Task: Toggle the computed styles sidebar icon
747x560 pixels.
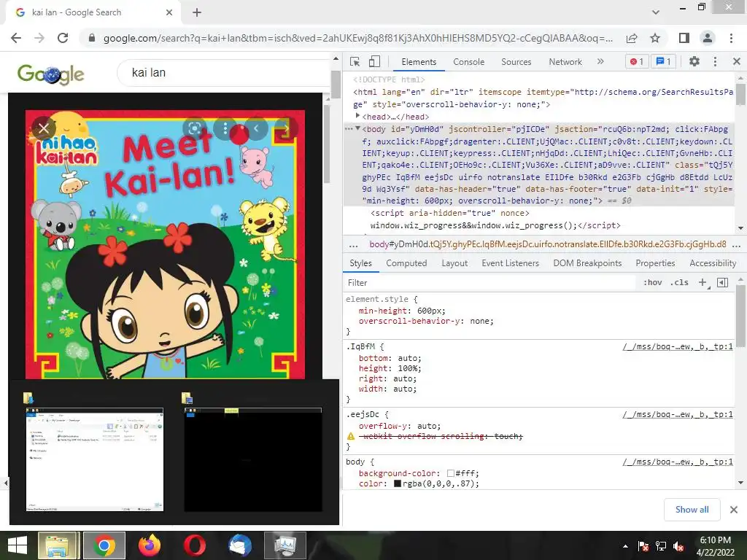Action: click(722, 283)
